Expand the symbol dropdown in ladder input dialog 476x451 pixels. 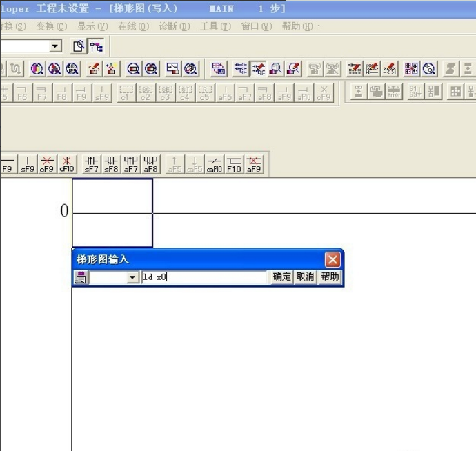(133, 277)
